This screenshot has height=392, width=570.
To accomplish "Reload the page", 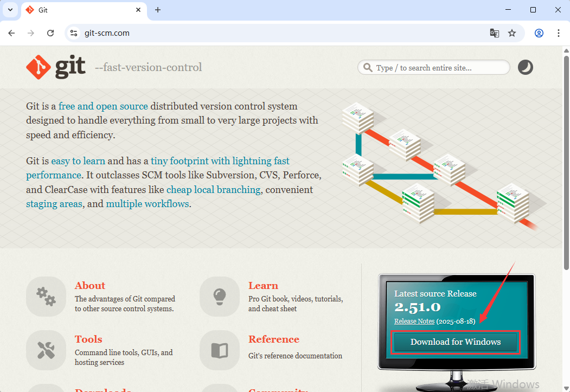I will 50,33.
